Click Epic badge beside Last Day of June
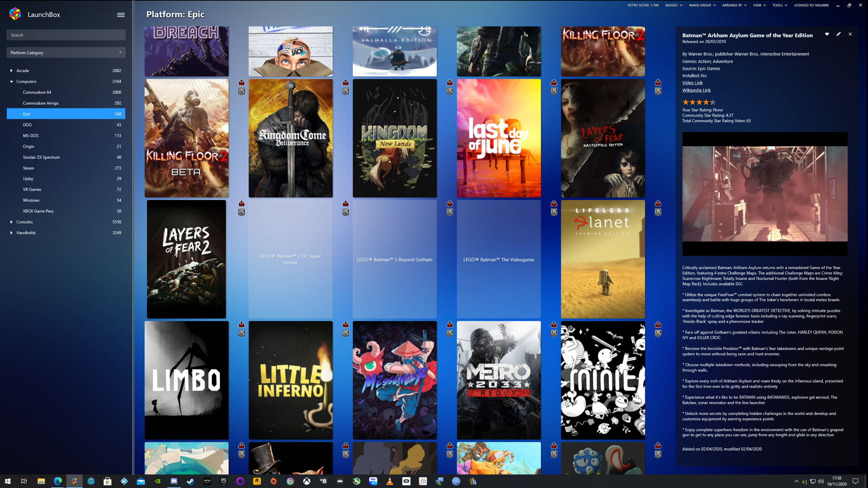 tap(554, 91)
